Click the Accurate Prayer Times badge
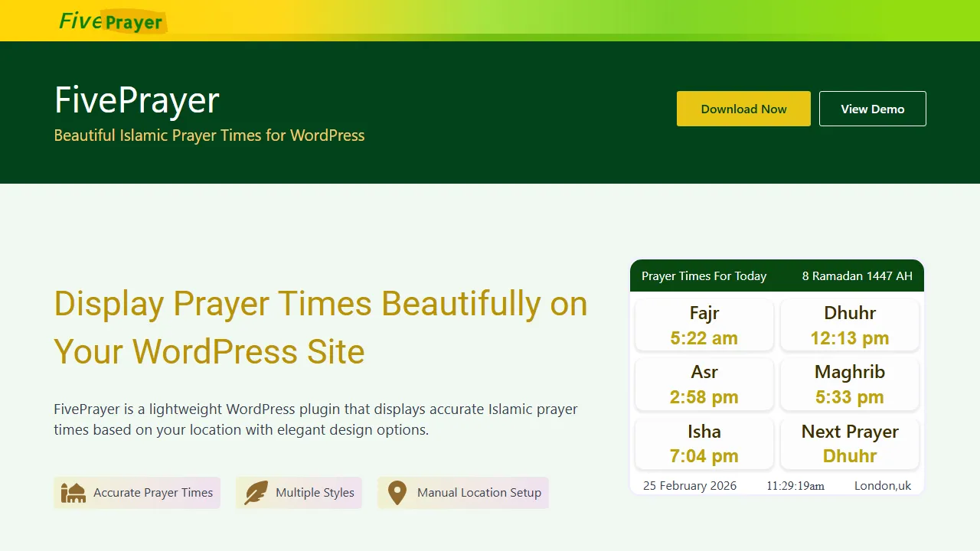Screen dimensions: 980x551 [136, 493]
